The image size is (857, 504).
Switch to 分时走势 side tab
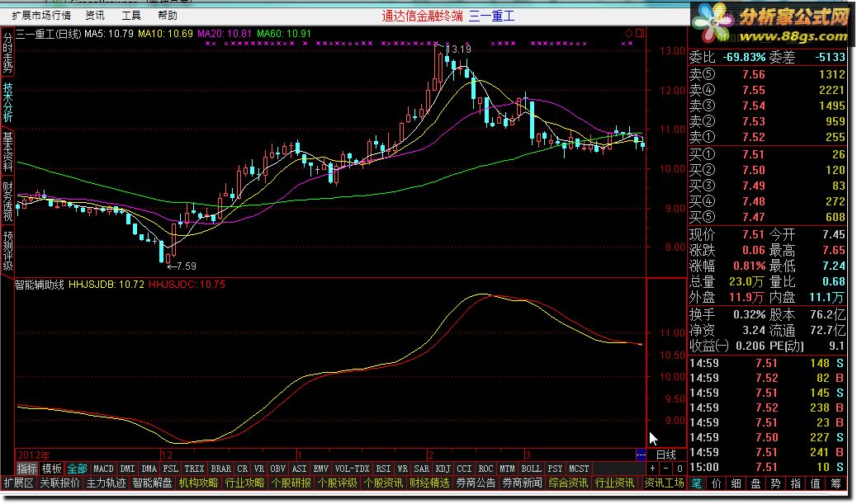[x=7, y=53]
